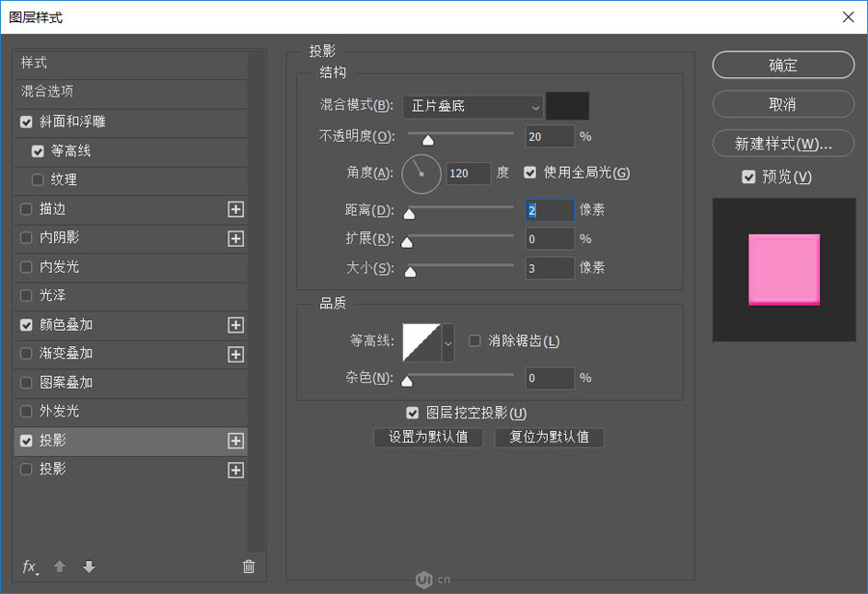The width and height of the screenshot is (868, 594).
Task: Click the plus icon next to 描边
Action: tap(236, 209)
